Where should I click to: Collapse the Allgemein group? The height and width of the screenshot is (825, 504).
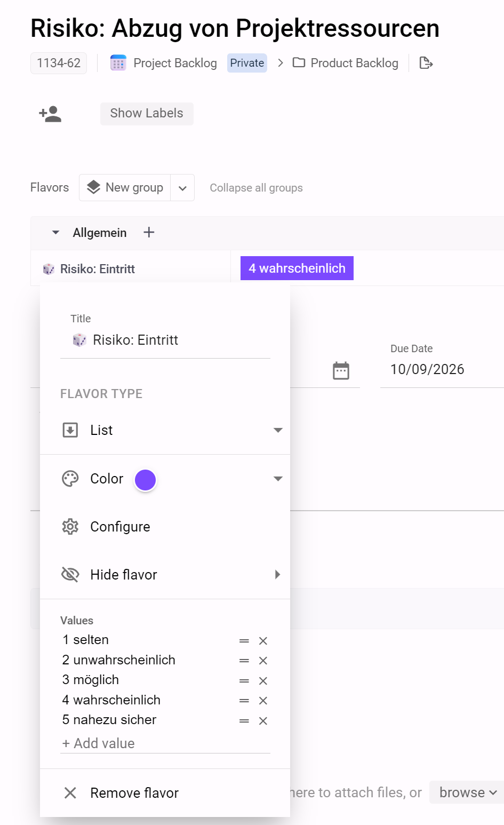55,233
